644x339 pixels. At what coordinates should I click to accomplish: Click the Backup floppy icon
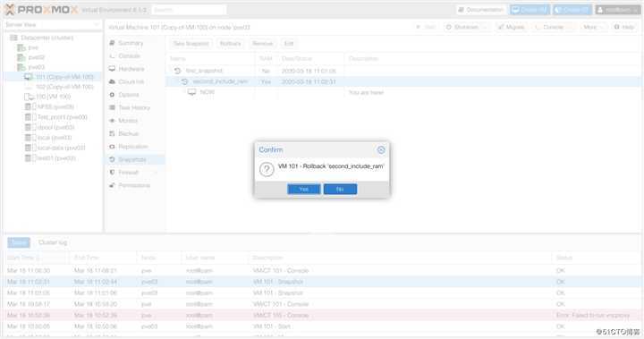pyautogui.click(x=112, y=133)
